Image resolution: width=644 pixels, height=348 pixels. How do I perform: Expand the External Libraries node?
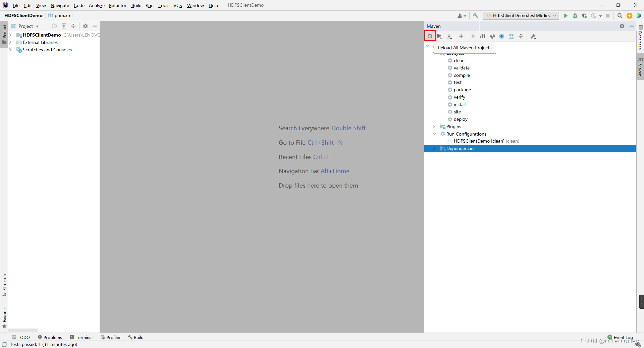10,42
